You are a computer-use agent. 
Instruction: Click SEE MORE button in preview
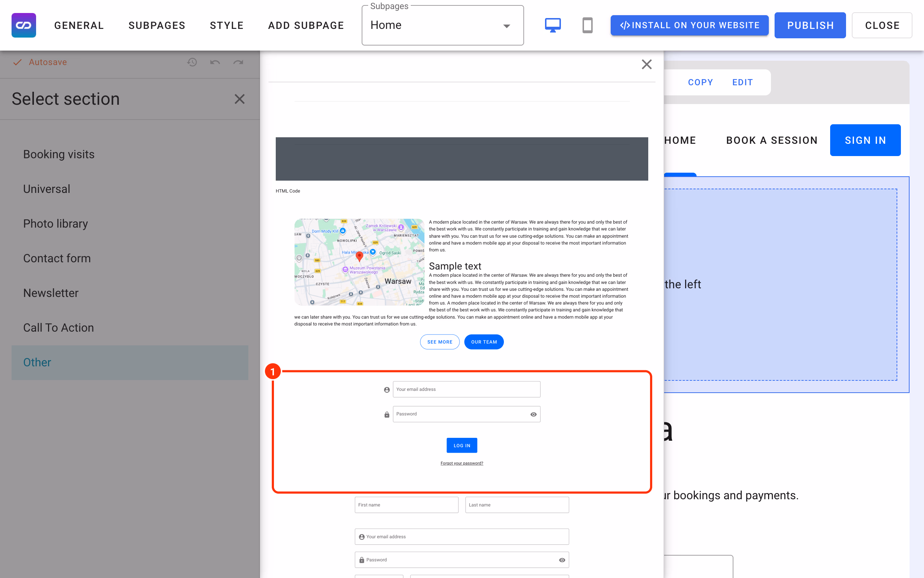pyautogui.click(x=440, y=342)
